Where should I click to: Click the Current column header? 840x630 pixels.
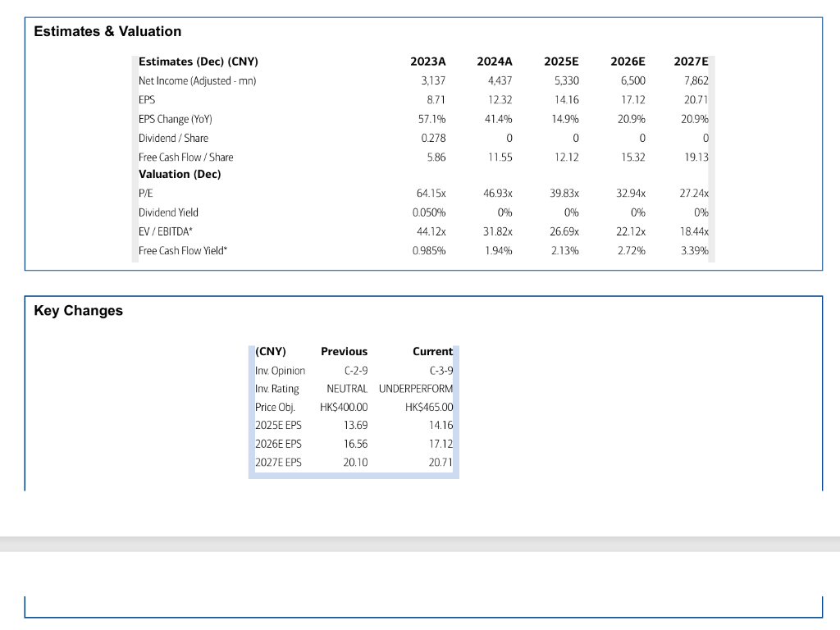[x=432, y=351]
